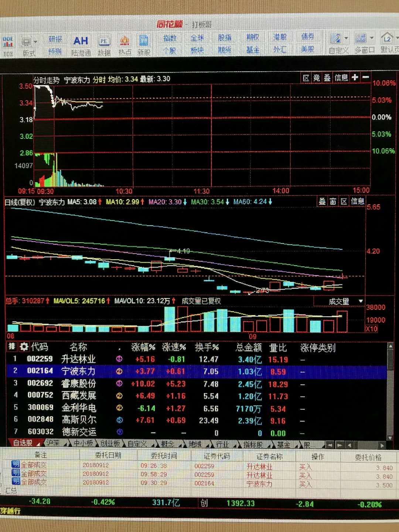Click the circled marker icon for 高斯贝尔
This screenshot has height=532, width=399.
[119, 420]
